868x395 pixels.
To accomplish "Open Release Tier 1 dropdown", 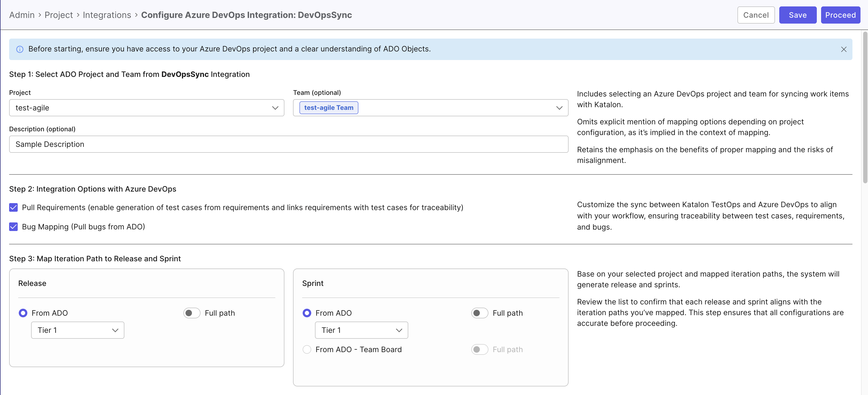I will 77,330.
